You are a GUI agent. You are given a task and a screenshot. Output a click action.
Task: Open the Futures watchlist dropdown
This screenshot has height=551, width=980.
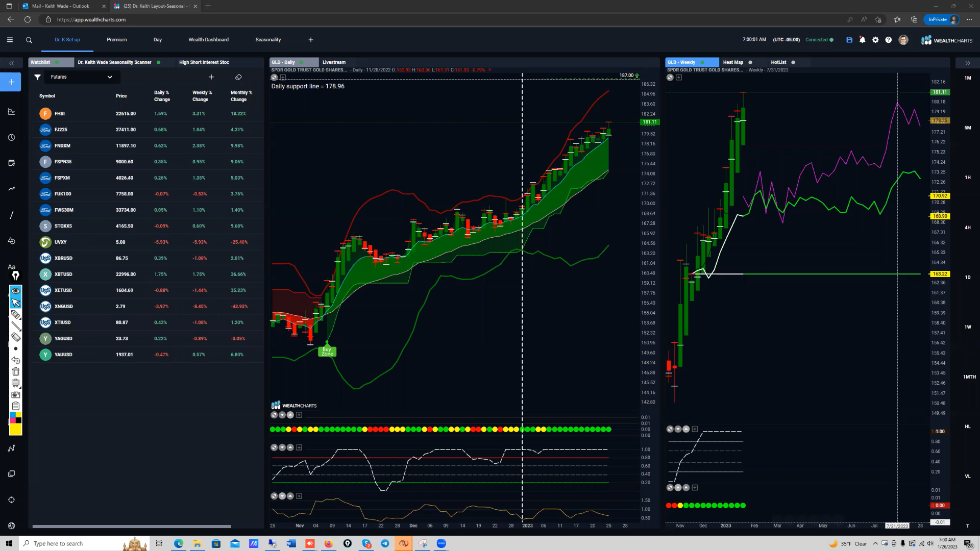[x=82, y=77]
